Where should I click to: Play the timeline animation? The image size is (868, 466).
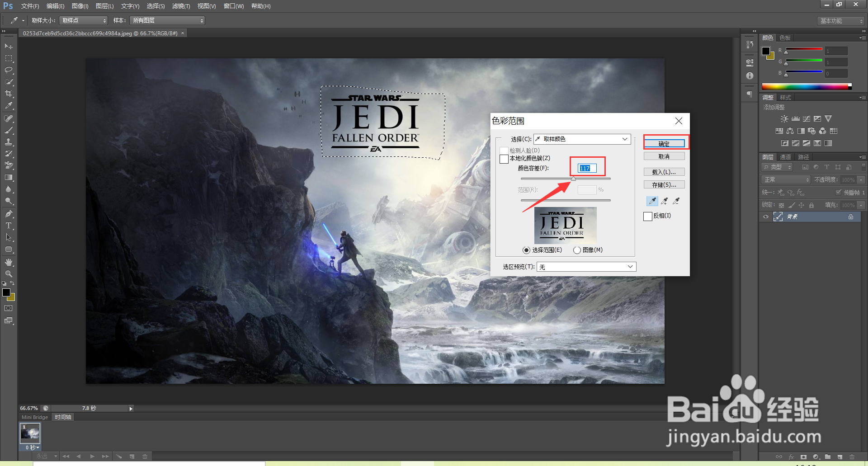click(92, 457)
